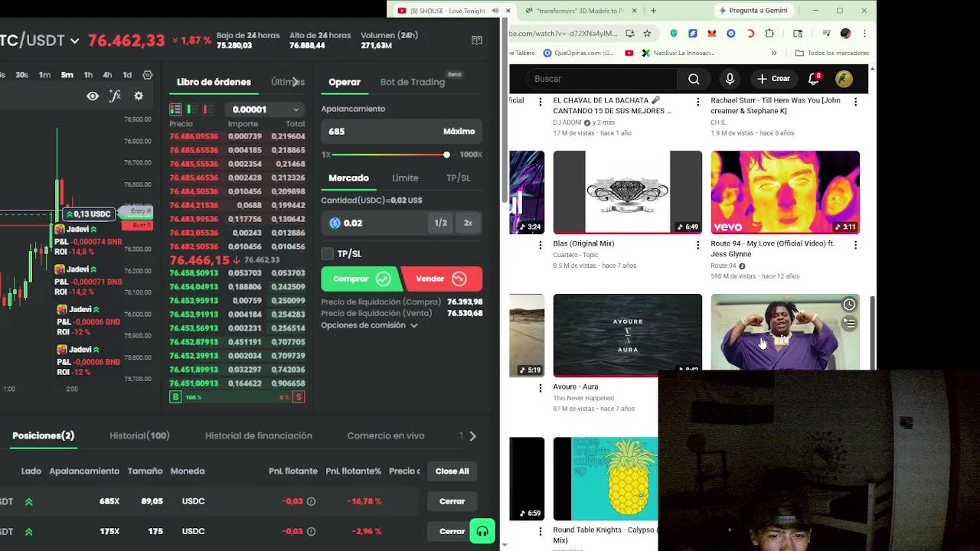Select the 4h chart timeframe
This screenshot has width=980, height=551.
tap(107, 75)
